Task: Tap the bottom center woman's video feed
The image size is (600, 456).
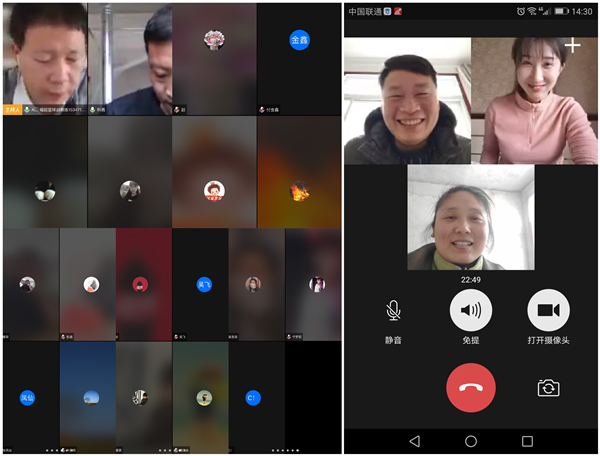Action: tap(470, 218)
